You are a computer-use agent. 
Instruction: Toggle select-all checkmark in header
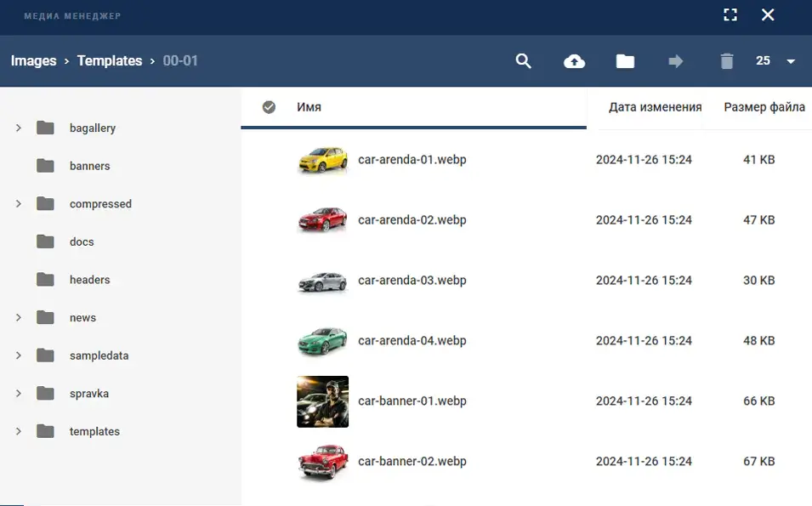click(x=269, y=107)
